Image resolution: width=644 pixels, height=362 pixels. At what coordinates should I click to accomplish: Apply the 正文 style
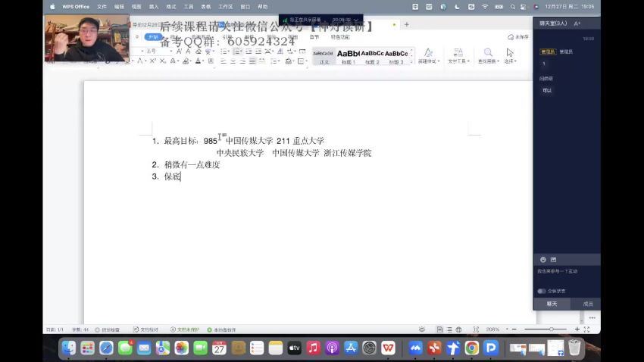coord(324,56)
